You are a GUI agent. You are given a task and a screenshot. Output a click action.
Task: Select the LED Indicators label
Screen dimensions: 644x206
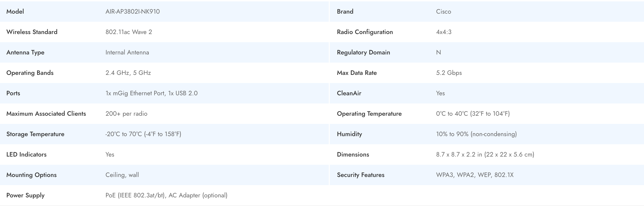pos(26,154)
